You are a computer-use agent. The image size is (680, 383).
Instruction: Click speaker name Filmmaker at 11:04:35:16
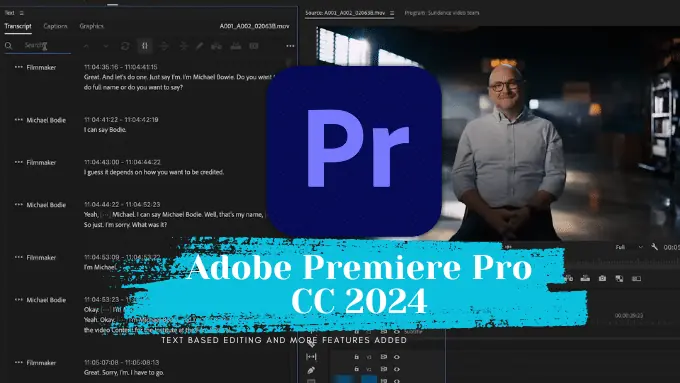tap(41, 67)
